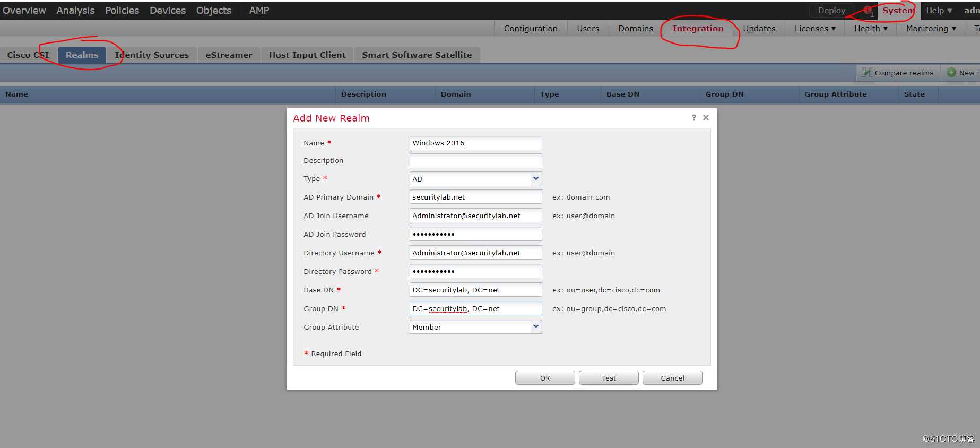Click the 'Add New Realm' dialog title
The height and width of the screenshot is (448, 980).
tap(331, 118)
